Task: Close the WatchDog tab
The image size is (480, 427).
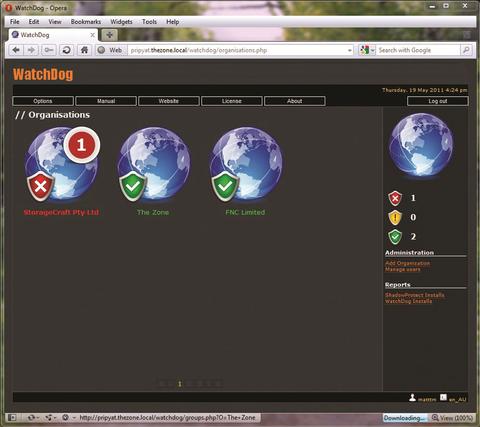Action: (93, 35)
